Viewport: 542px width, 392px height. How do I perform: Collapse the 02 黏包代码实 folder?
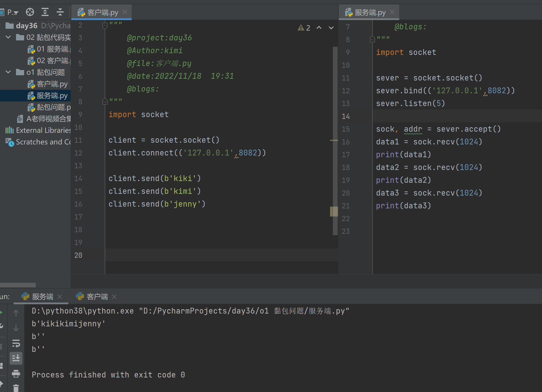(x=8, y=37)
